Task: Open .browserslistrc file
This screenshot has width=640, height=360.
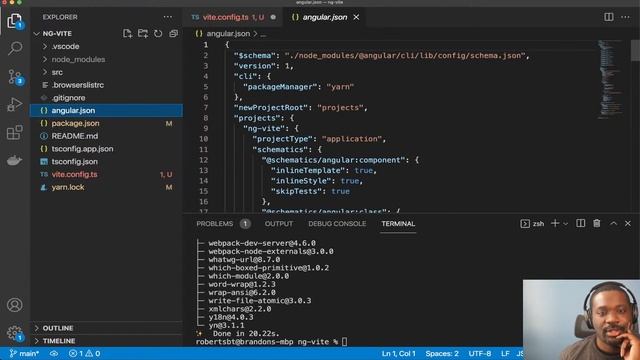Action: pos(106,85)
